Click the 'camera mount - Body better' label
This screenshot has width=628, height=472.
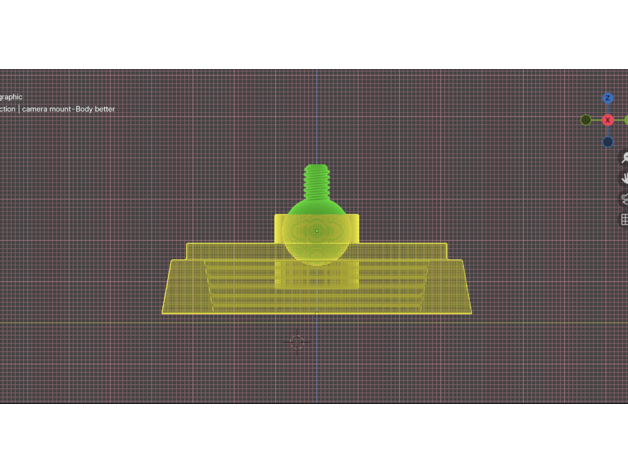point(68,109)
